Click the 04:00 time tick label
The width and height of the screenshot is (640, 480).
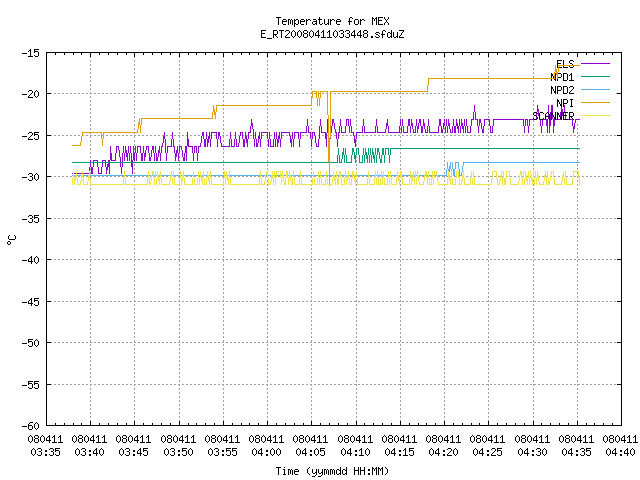tap(267, 452)
